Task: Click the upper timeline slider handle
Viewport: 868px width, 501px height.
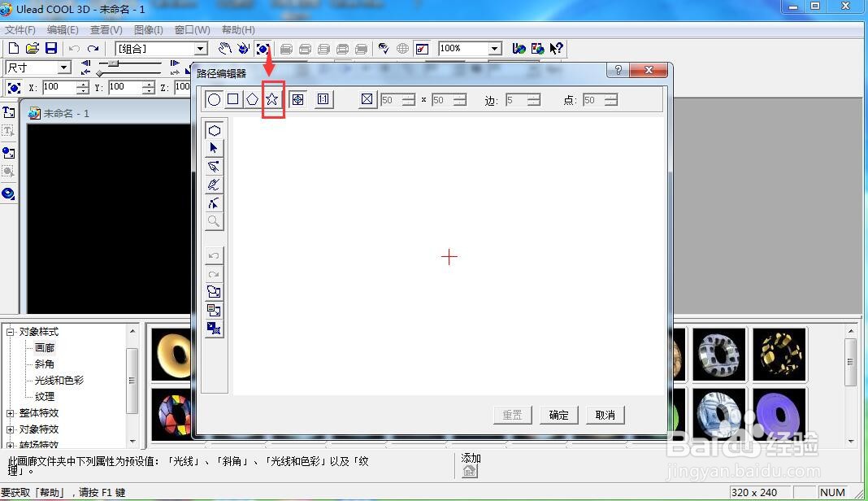Action: click(x=113, y=63)
